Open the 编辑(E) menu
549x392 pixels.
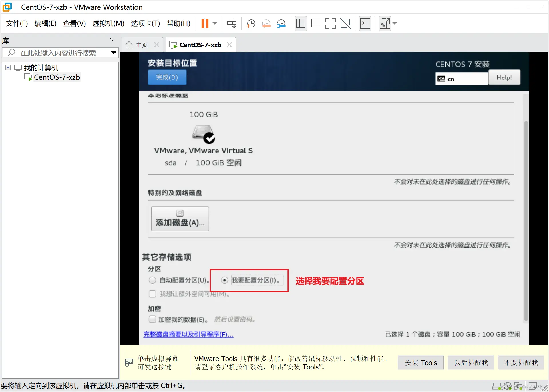click(45, 23)
